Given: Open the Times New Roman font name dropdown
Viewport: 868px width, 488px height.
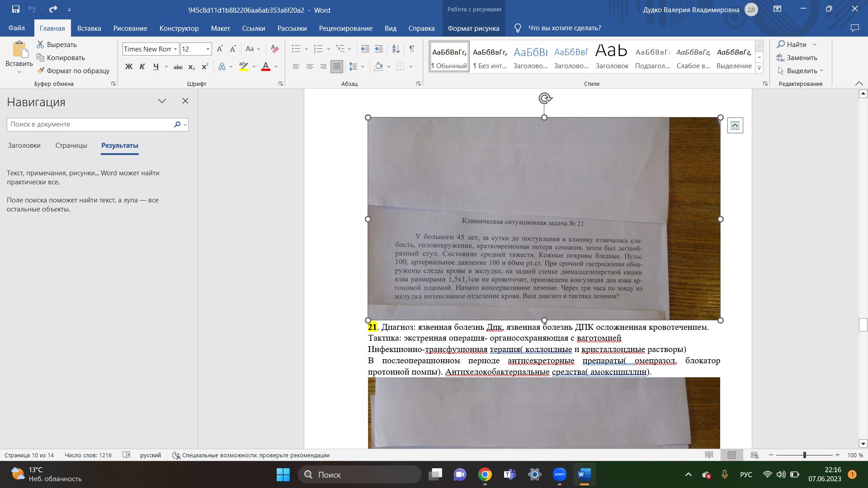Looking at the screenshot, I should click(x=175, y=49).
